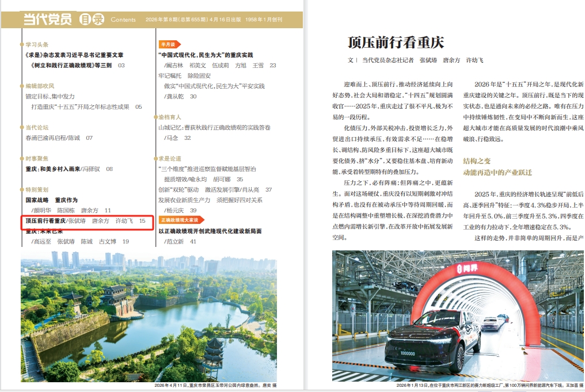Select the 求是论道 section heading
585x392 pixels.
169,158
